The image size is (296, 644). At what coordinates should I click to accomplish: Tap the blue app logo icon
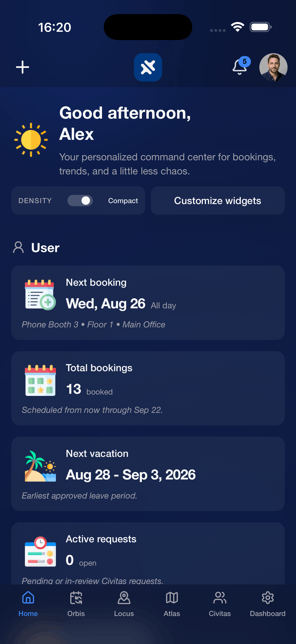(148, 67)
